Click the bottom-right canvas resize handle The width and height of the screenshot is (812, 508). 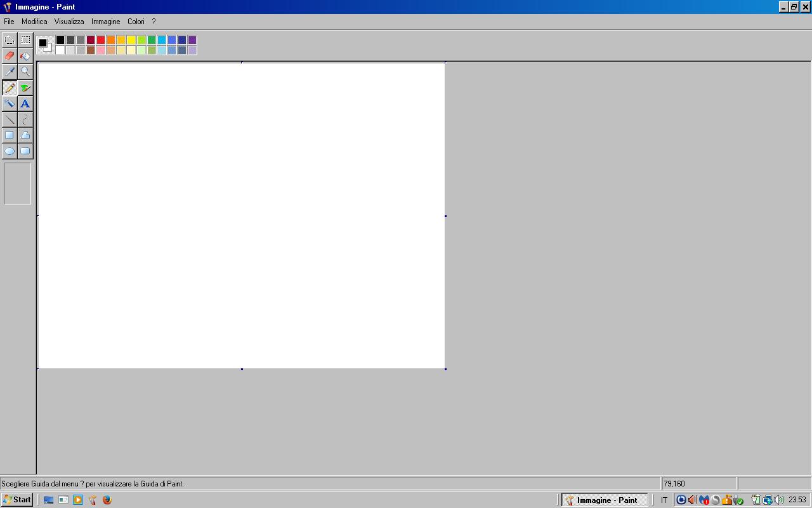[445, 369]
